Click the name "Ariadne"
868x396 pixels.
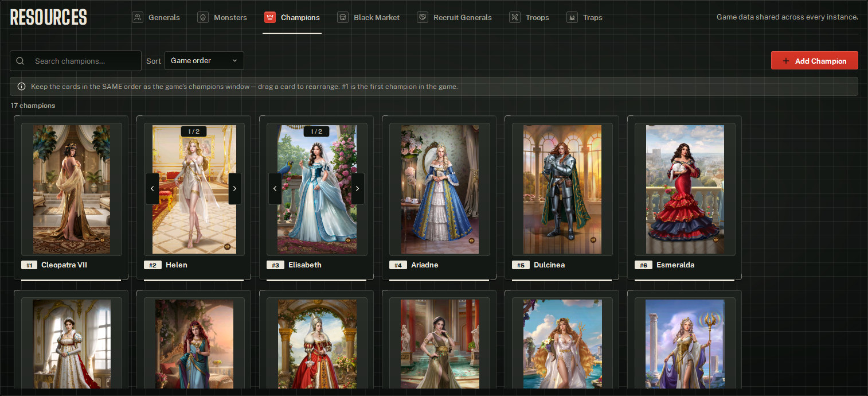tap(425, 265)
